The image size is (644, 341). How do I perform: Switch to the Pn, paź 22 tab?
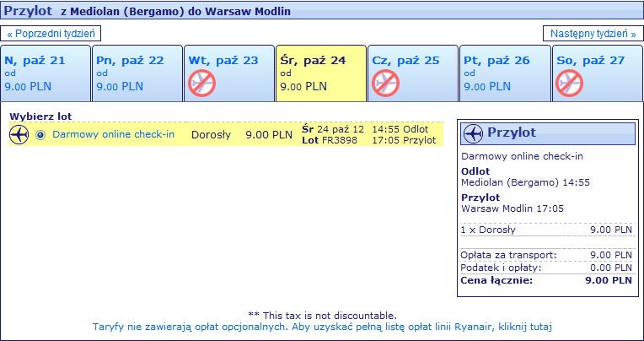click(x=137, y=73)
